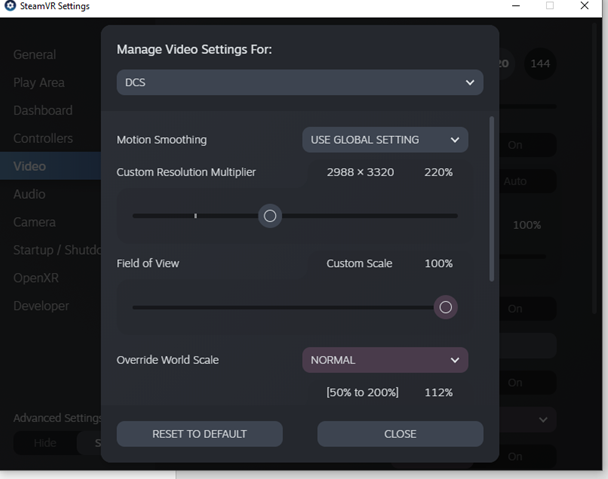Open the DCS application dropdown
This screenshot has width=608, height=479.
click(300, 82)
